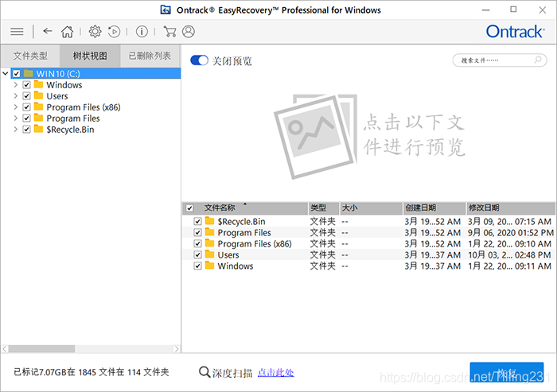Open the hamburger menu icon
The width and height of the screenshot is (557, 392).
click(x=17, y=32)
